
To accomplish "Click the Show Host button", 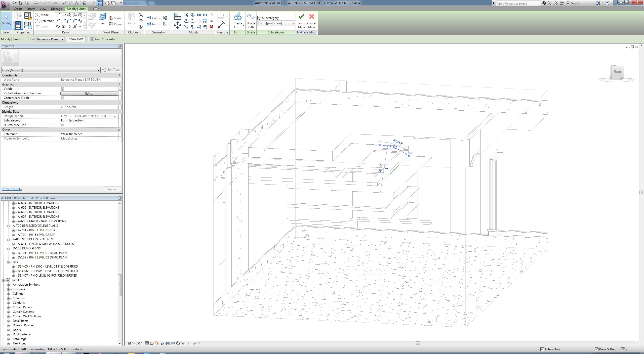I will click(x=76, y=39).
